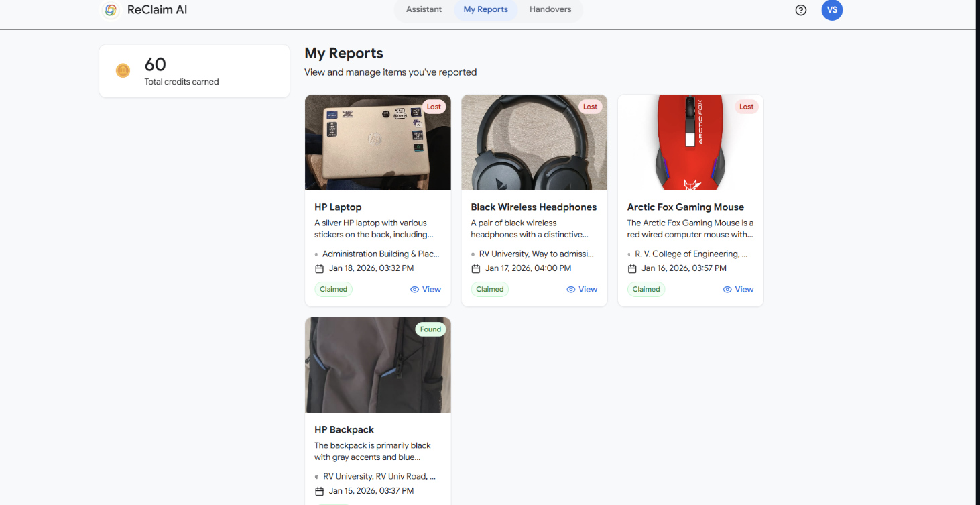Viewport: 980px width, 505px height.
Task: Click calendar icon beside Jan 18, 2026 date
Action: 320,268
